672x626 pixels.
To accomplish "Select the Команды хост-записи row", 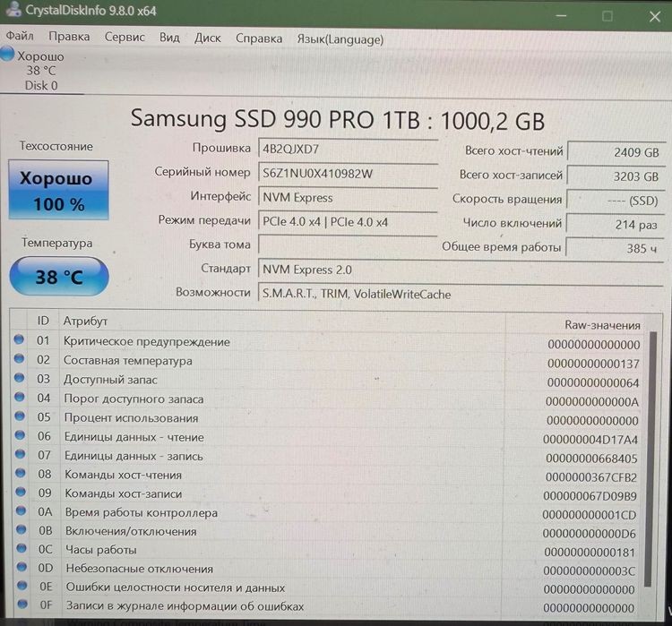I will point(328,494).
